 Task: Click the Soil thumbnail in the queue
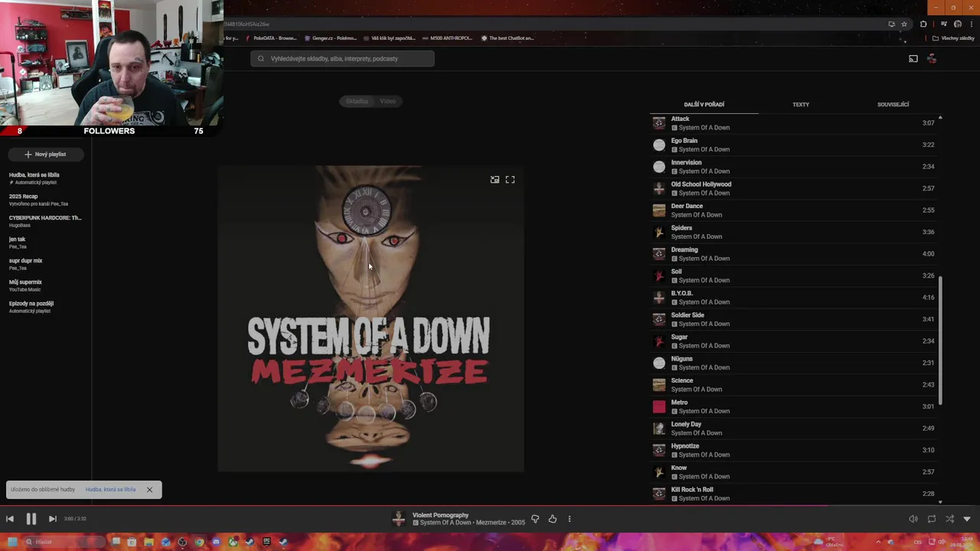pos(659,275)
